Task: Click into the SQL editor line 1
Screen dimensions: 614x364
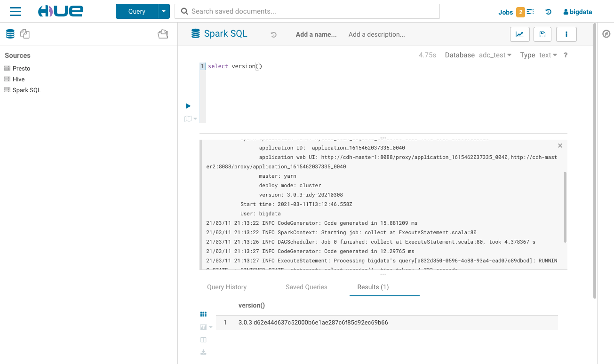Action: pos(386,66)
